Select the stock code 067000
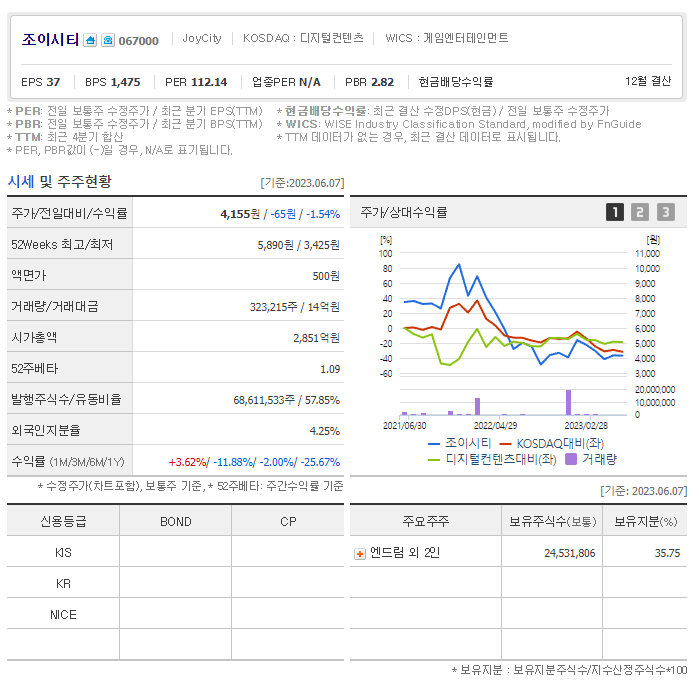 139,41
